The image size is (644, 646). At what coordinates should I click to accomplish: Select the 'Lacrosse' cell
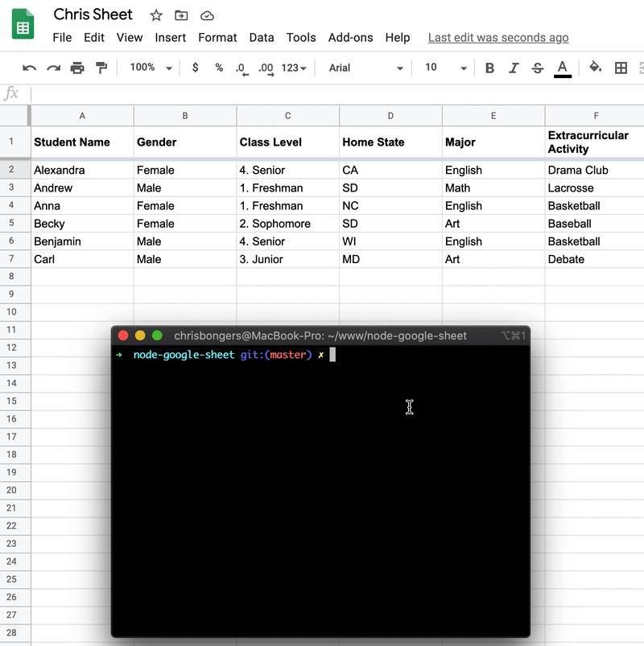pos(595,188)
